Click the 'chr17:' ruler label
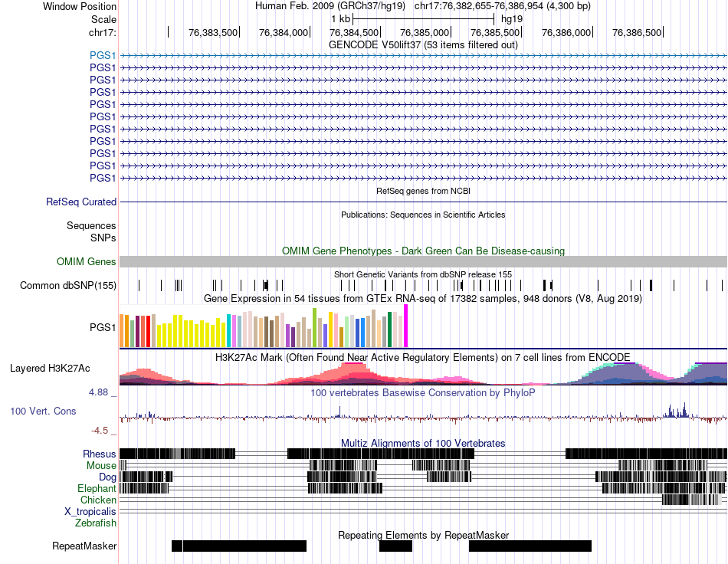Screen dimensions: 728x564 102,32
